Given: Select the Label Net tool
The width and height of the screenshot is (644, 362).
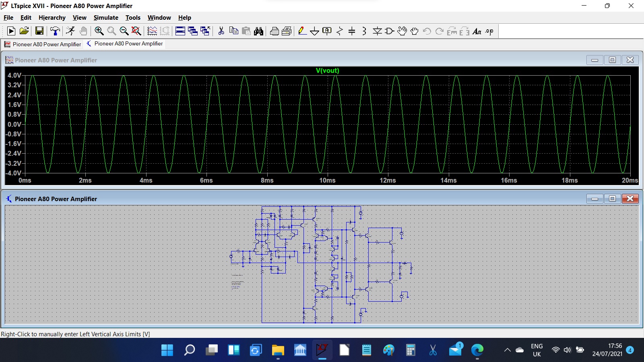Looking at the screenshot, I should [327, 31].
